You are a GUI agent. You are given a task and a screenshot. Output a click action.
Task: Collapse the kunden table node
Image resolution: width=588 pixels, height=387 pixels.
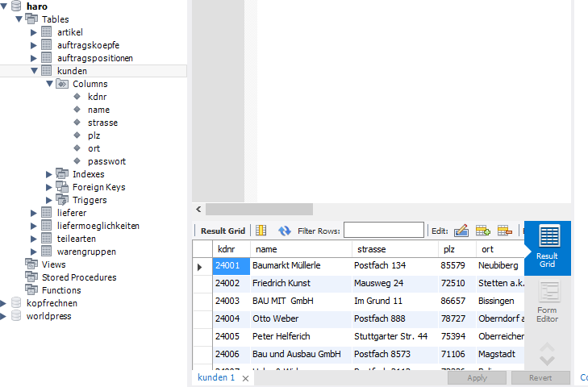coord(34,70)
